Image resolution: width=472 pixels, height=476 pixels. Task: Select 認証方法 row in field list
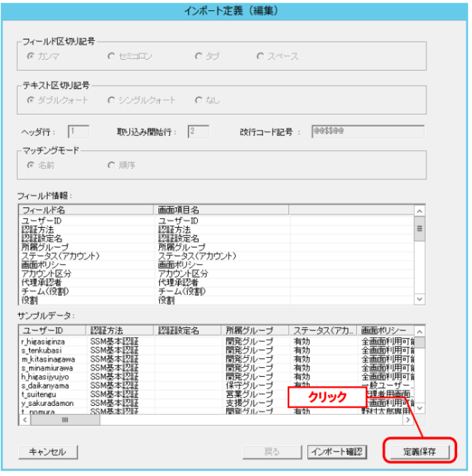click(217, 230)
